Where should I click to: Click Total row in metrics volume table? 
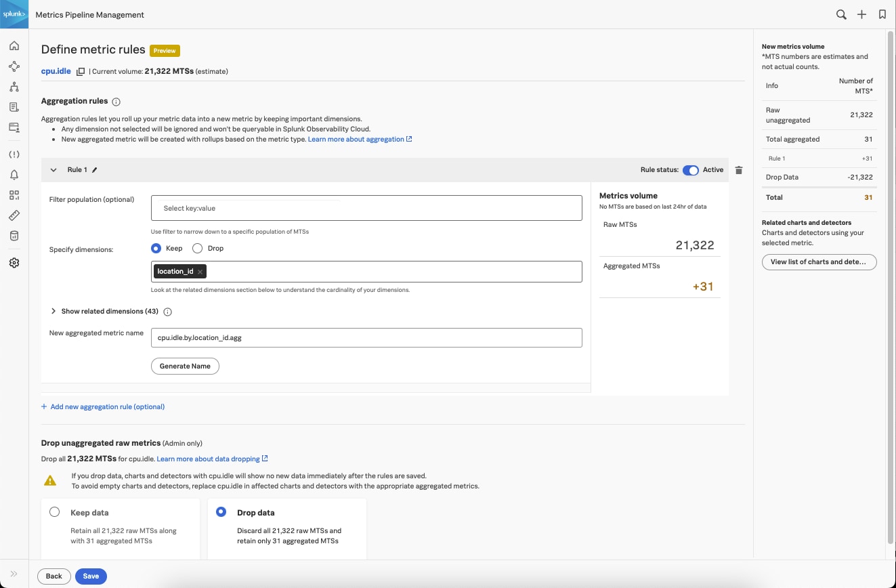pos(819,198)
